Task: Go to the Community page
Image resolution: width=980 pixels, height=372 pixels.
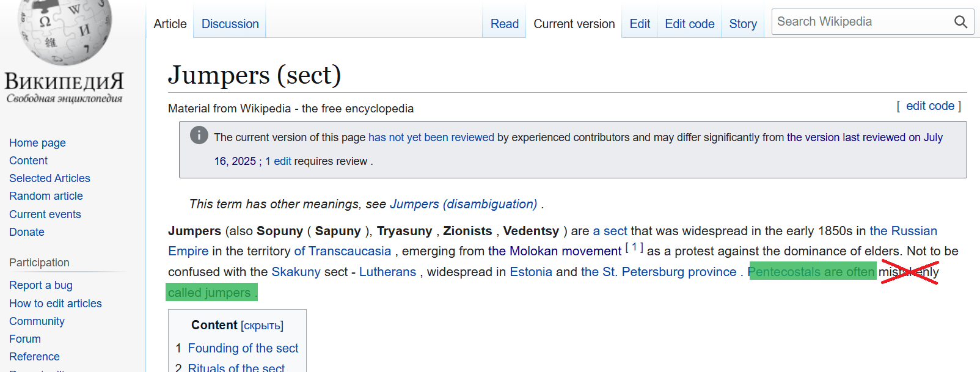Action: [37, 321]
